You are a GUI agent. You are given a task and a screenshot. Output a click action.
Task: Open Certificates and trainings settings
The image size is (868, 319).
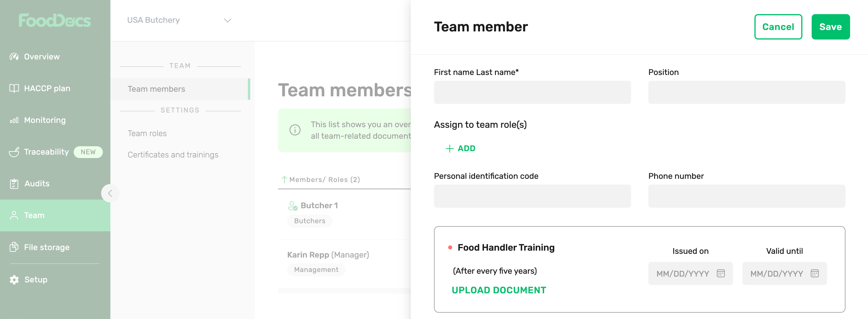pyautogui.click(x=173, y=155)
